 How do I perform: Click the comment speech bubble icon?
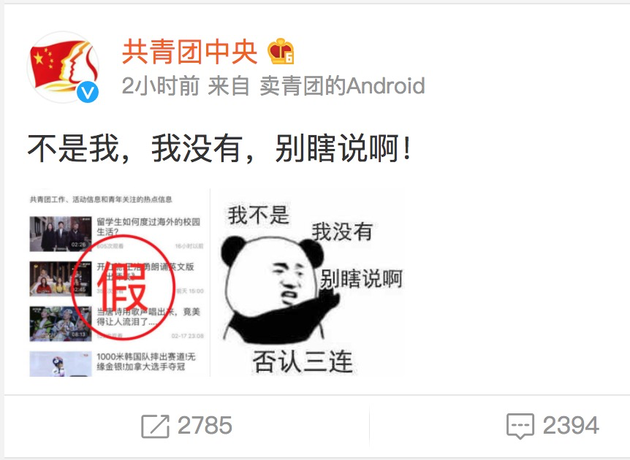coord(520,426)
